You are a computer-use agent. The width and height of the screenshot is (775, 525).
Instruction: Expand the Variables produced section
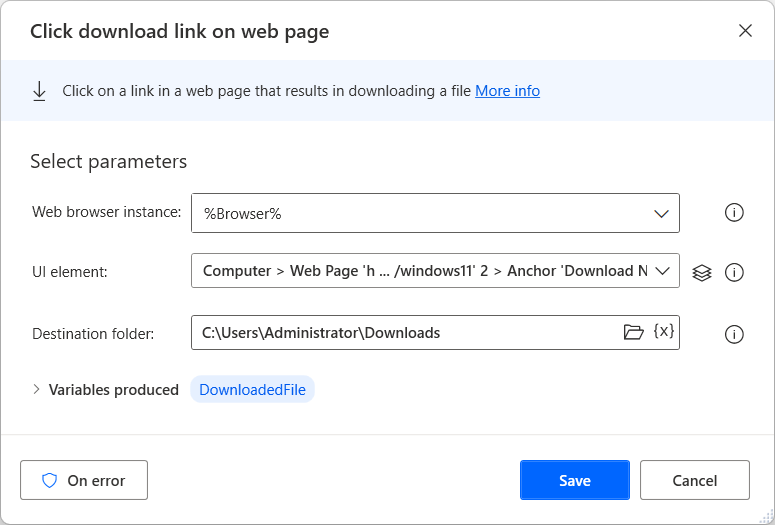36,389
